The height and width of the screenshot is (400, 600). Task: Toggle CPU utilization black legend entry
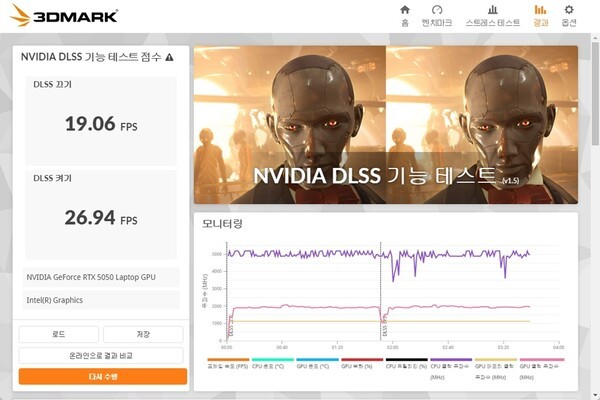406,364
